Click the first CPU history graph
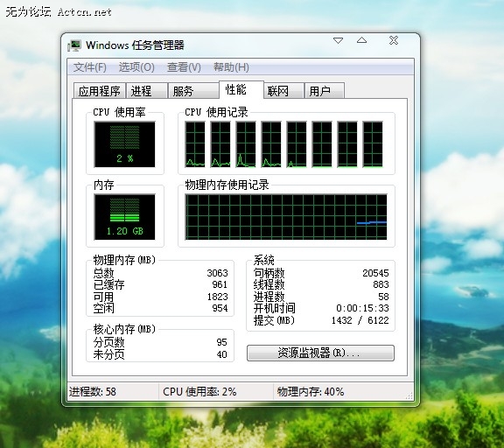The image size is (504, 448). tap(195, 144)
